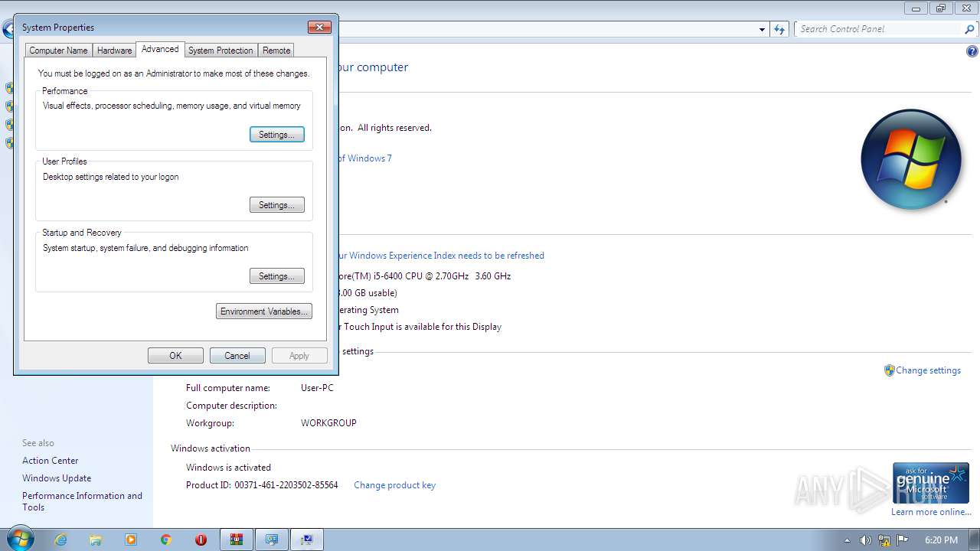
Task: Click the search magnifier in Control Panel
Action: coord(969,29)
